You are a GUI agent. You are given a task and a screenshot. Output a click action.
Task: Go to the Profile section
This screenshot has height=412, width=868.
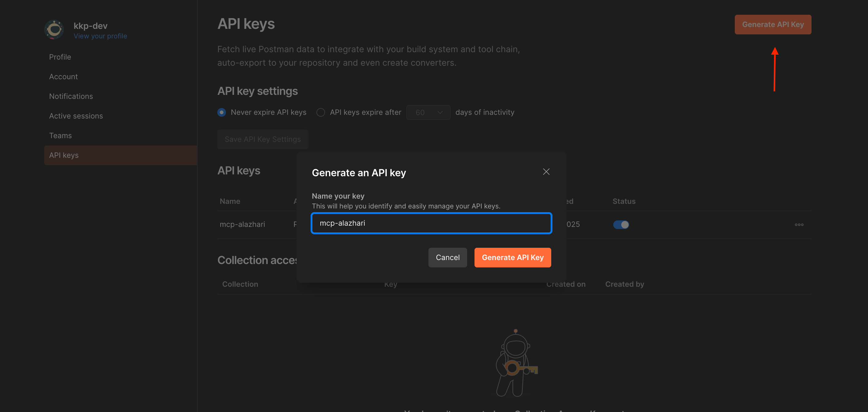point(60,57)
